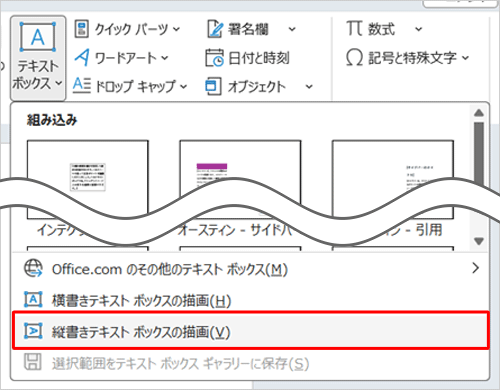Click the 縦書きテキスト ボックス icon
This screenshot has width=500, height=390.
[x=33, y=331]
